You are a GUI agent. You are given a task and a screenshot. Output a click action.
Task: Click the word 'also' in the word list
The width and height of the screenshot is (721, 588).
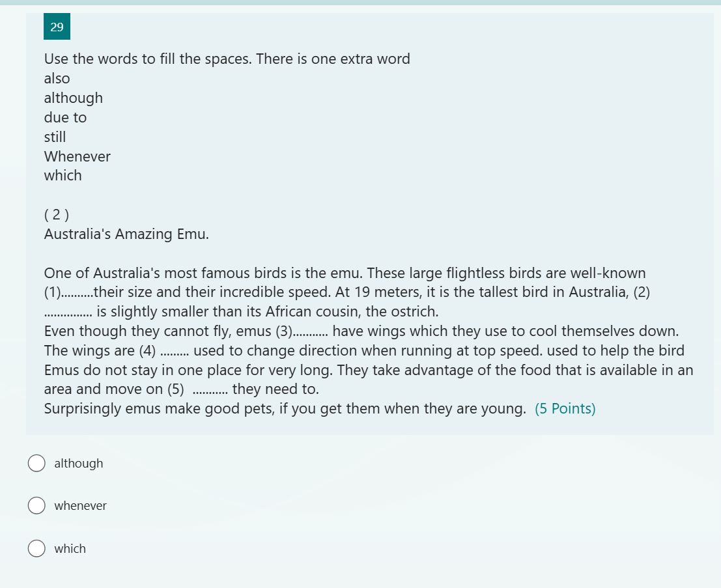click(57, 79)
